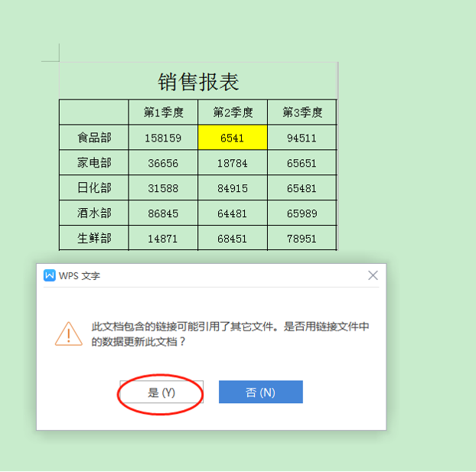Click the 否 (N) button
The height and width of the screenshot is (472, 476).
tap(261, 392)
